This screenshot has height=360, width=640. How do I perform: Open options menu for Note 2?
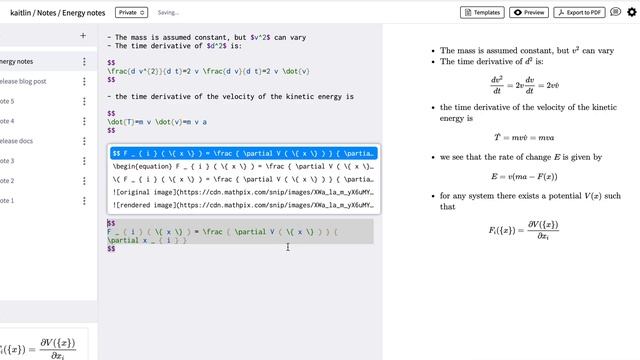coord(84,181)
